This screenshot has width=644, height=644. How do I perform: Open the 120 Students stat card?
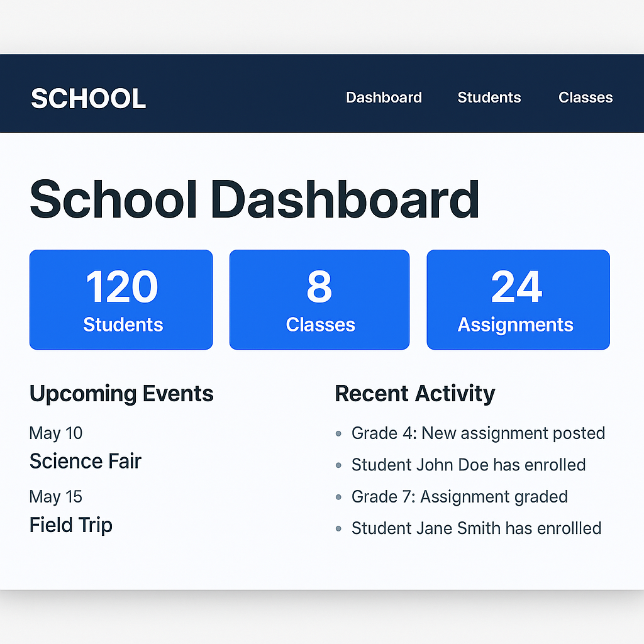(121, 299)
